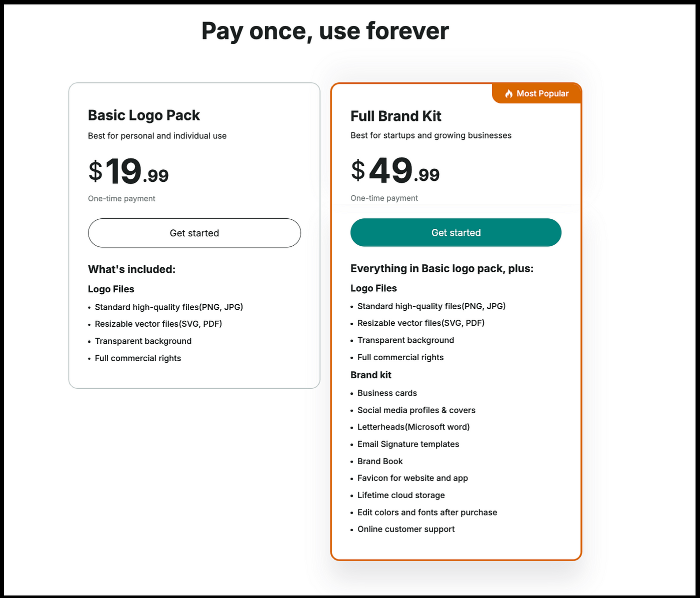Click Email Signature templates item
The width and height of the screenshot is (700, 598).
click(x=408, y=444)
